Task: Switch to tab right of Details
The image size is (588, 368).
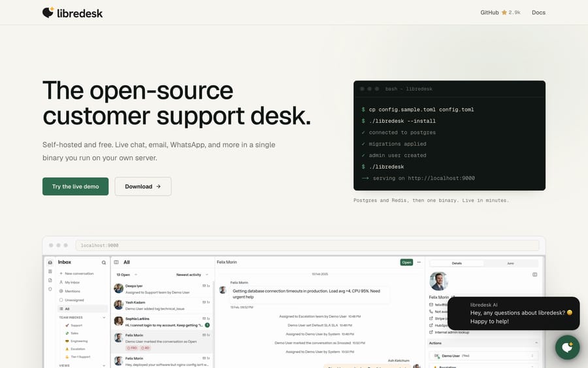Action: 510,263
